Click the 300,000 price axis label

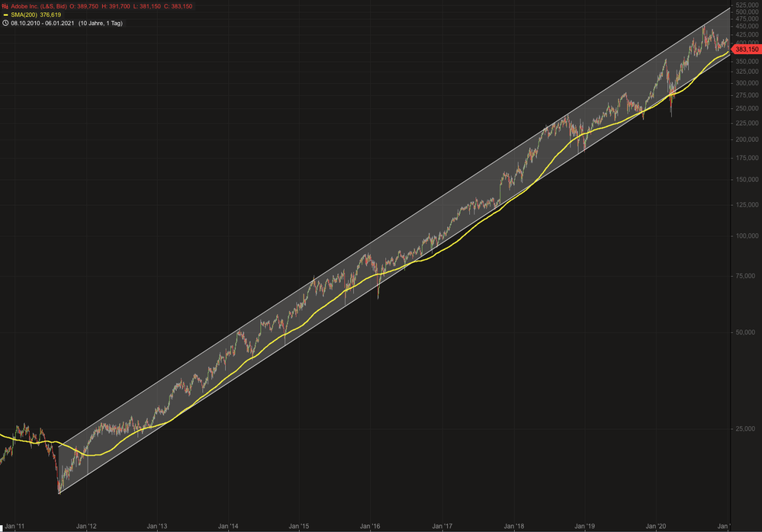point(747,83)
